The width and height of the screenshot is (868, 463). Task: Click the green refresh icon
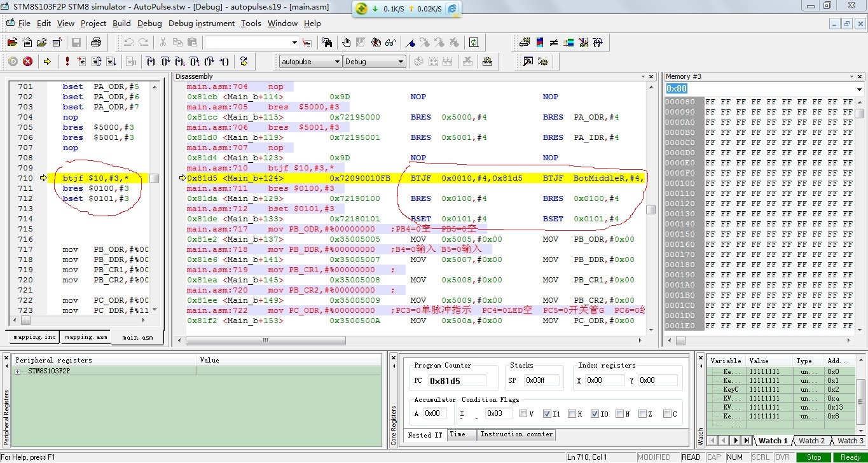click(474, 43)
